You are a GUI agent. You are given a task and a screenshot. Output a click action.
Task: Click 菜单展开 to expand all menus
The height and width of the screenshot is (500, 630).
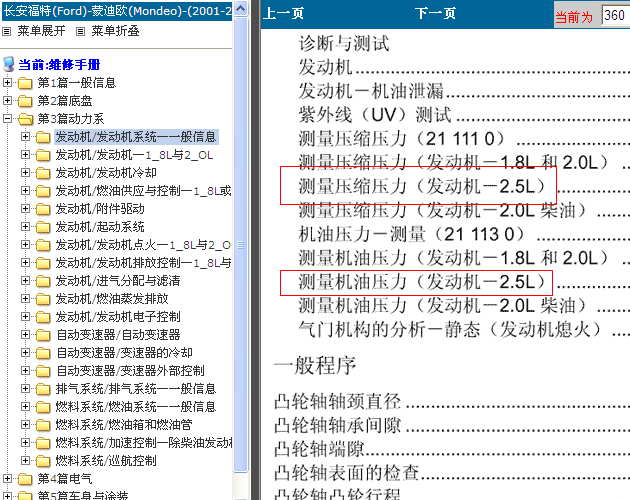(x=41, y=31)
